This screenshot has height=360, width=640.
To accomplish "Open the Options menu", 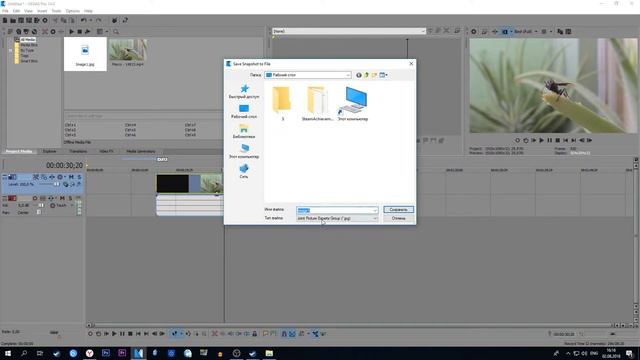I will 73,11.
